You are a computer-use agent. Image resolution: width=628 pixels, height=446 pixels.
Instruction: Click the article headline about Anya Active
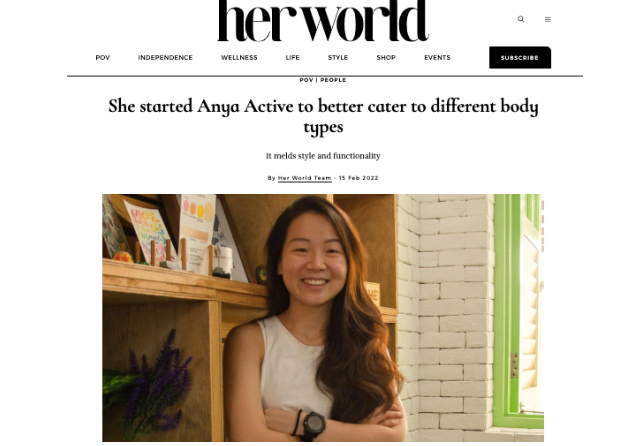coord(323,116)
